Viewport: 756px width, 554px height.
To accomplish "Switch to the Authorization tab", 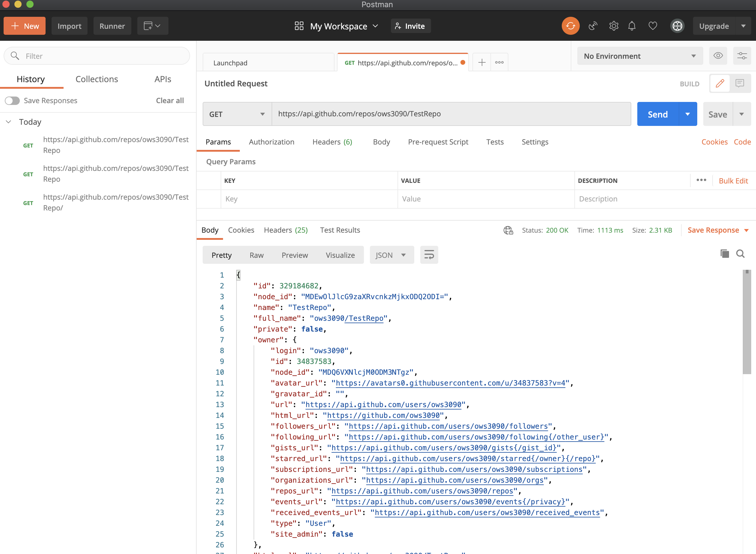I will point(271,142).
